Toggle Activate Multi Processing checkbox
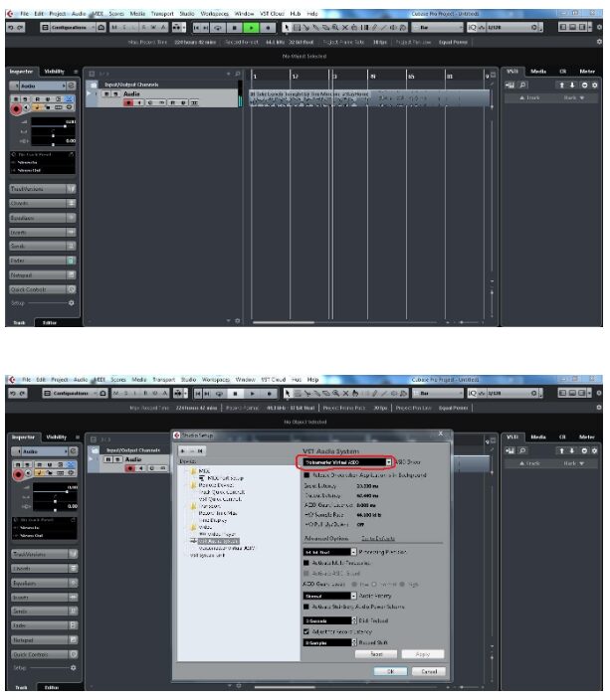The width and height of the screenshot is (610, 700). 305,563
